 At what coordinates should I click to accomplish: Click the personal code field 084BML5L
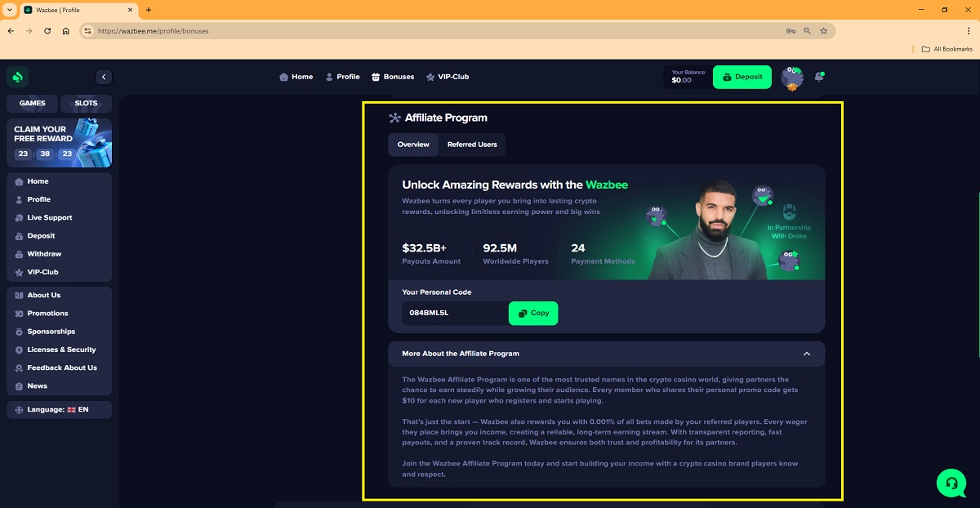(x=455, y=314)
